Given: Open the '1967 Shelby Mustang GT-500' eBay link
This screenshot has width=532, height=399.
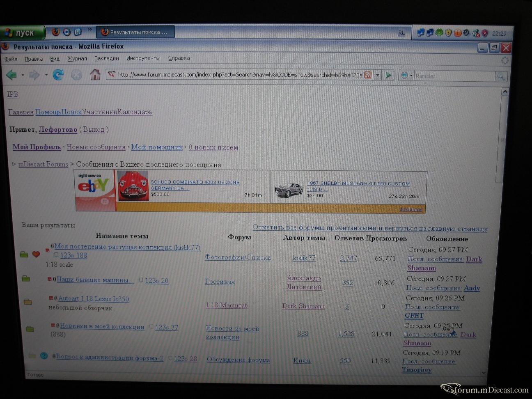Looking at the screenshot, I should [358, 186].
